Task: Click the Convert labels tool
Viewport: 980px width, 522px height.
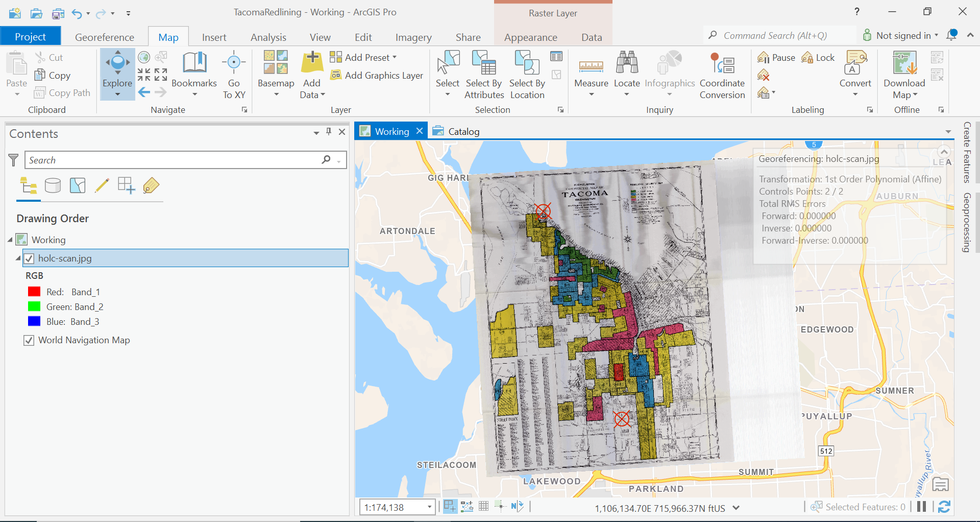Action: 855,74
